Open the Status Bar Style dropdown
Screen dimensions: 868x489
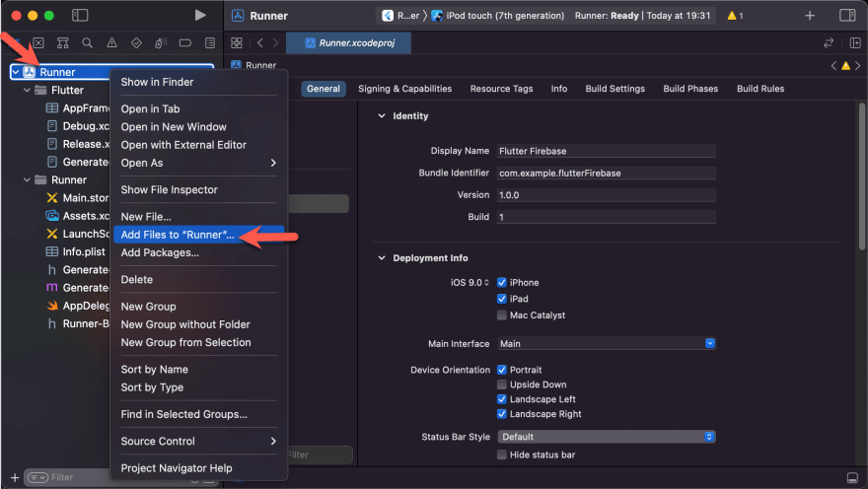point(607,437)
